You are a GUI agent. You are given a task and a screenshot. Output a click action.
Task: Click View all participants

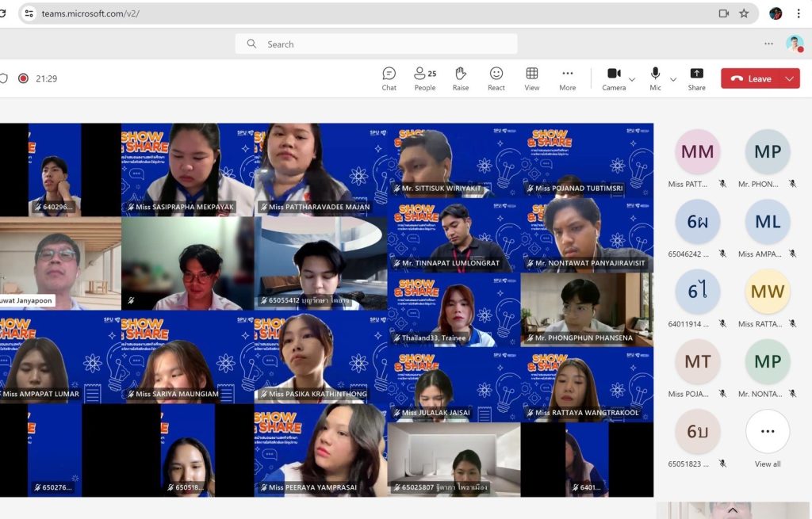pyautogui.click(x=768, y=439)
